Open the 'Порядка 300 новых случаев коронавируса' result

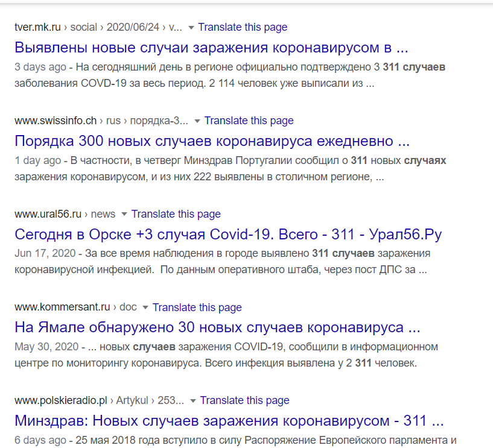pos(212,141)
